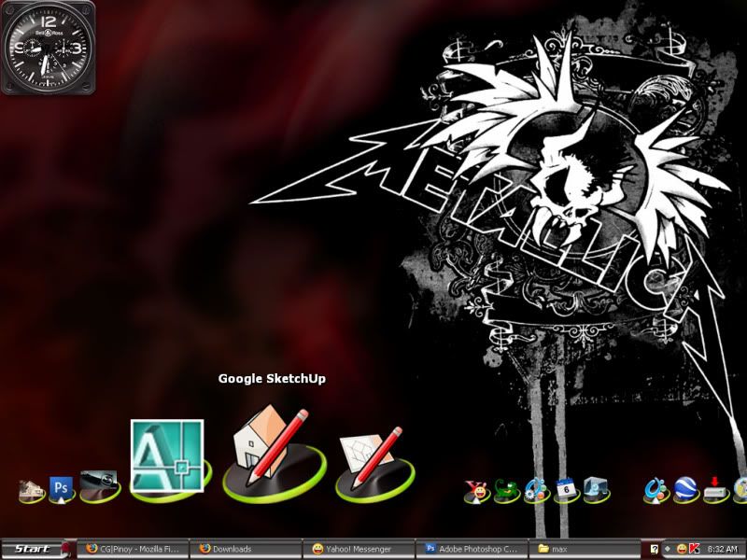
Task: Launch Google Earth from the dock
Action: point(685,490)
